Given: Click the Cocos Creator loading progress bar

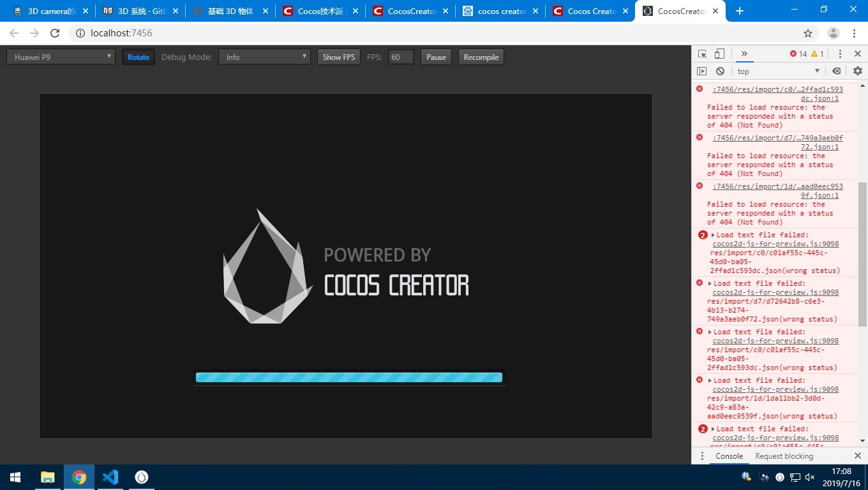Looking at the screenshot, I should [349, 377].
